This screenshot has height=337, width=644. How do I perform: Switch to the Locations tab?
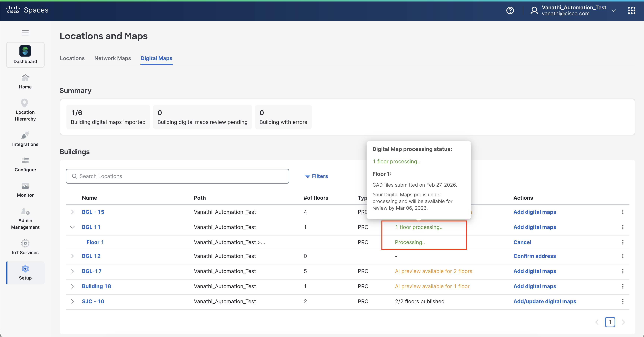click(x=72, y=58)
